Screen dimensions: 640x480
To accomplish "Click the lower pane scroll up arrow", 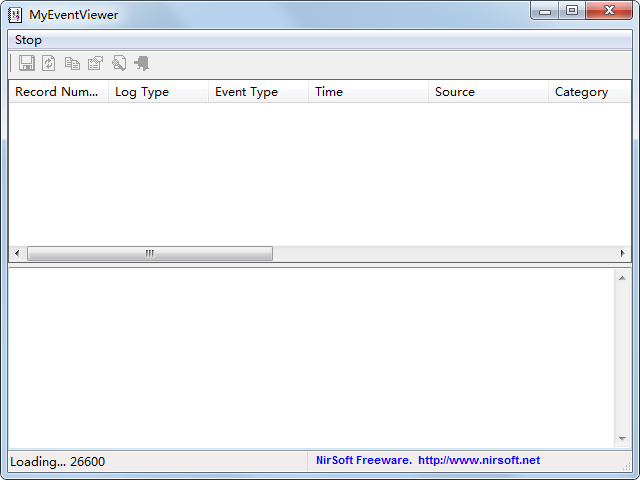I will 622,278.
